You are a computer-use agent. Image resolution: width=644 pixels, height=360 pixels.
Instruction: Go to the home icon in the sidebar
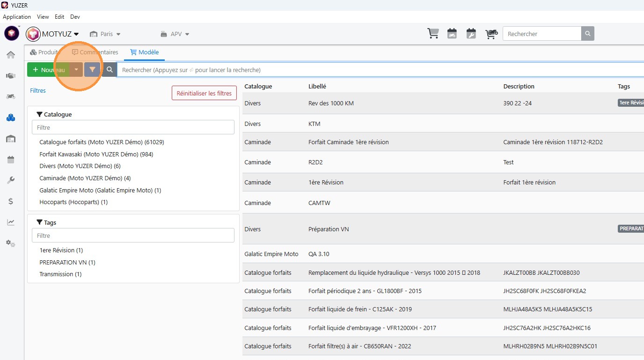(11, 55)
